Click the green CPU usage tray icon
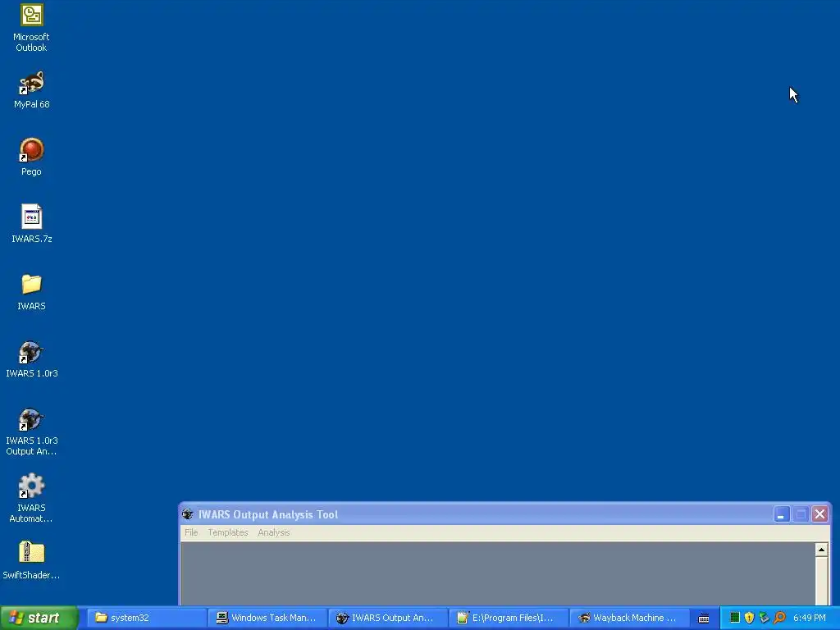The image size is (840, 630). 735,618
